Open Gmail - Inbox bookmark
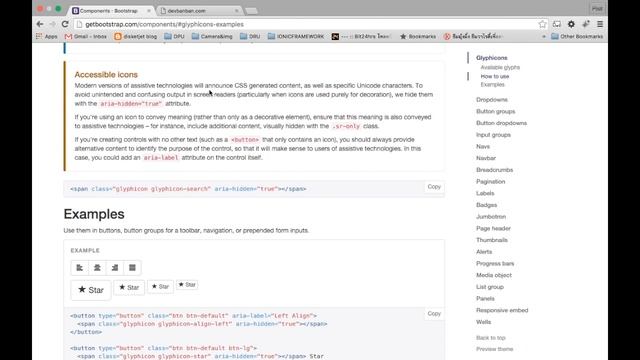This screenshot has width=640, height=360. [86, 36]
